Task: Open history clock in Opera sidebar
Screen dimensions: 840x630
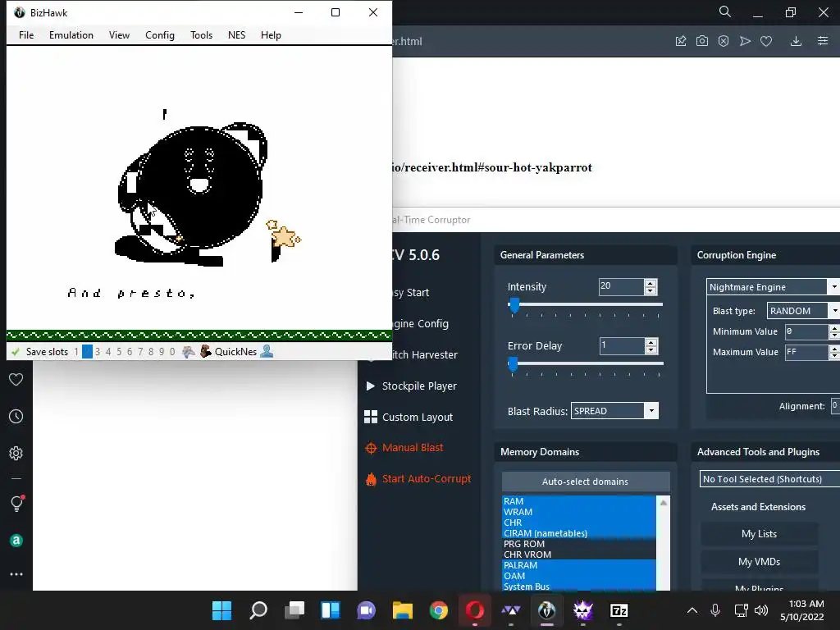Action: pyautogui.click(x=16, y=416)
